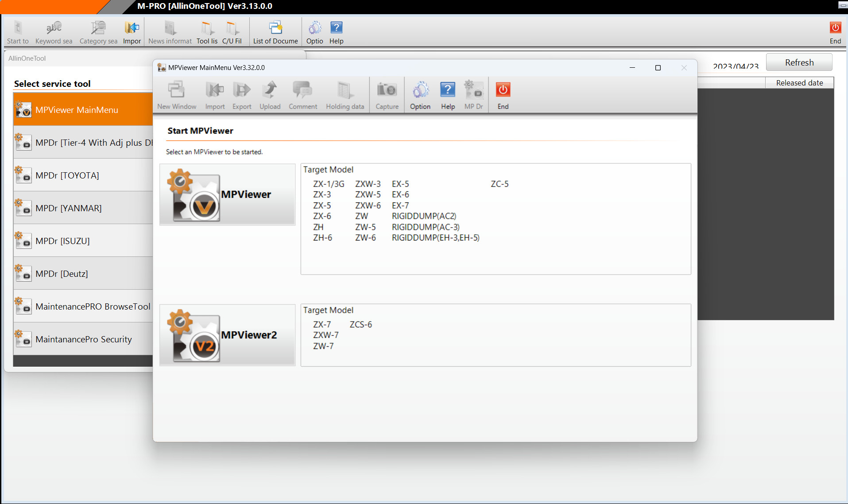Click the Upload icon in MPViewer
Image resolution: width=848 pixels, height=504 pixels.
270,95
